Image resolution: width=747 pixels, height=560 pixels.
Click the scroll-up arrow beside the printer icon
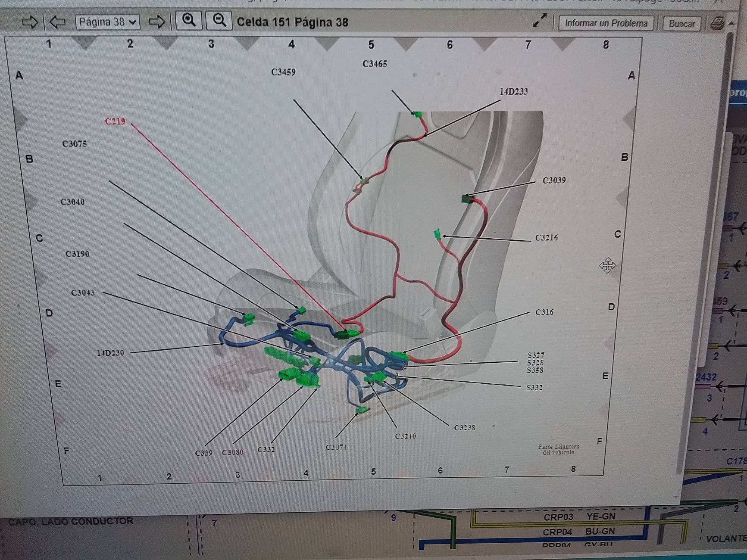pyautogui.click(x=731, y=23)
